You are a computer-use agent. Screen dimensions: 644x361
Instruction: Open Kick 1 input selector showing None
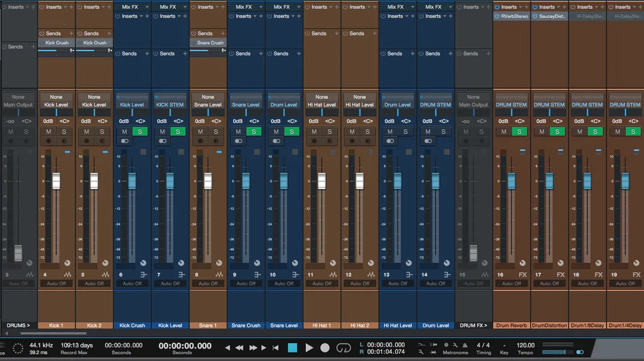56,97
